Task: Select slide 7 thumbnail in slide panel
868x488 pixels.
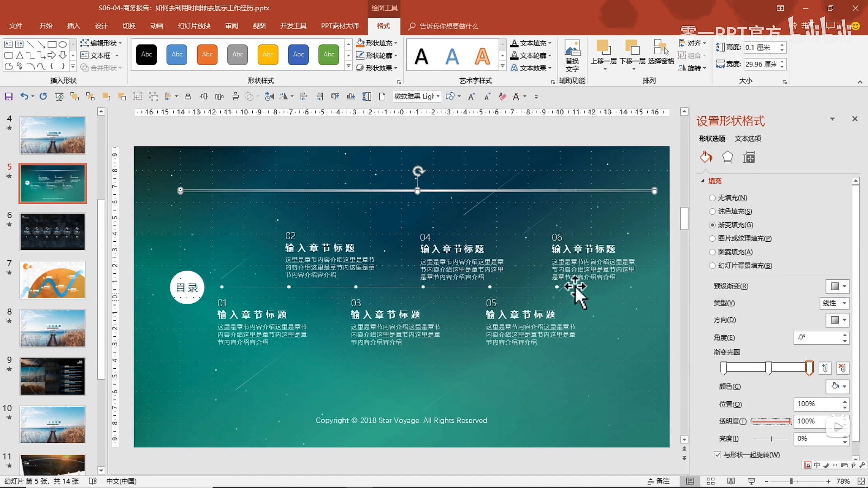Action: [x=52, y=280]
